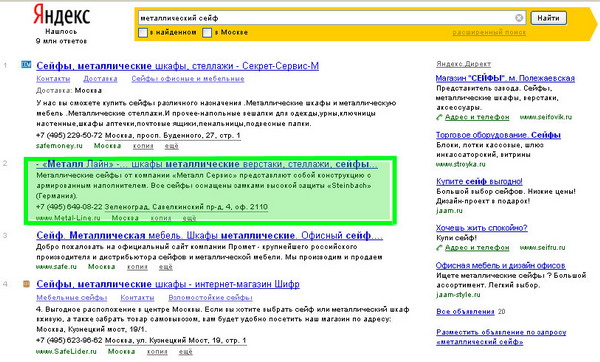Clear the search query with the X icon
The width and height of the screenshot is (600, 362).
tap(519, 18)
